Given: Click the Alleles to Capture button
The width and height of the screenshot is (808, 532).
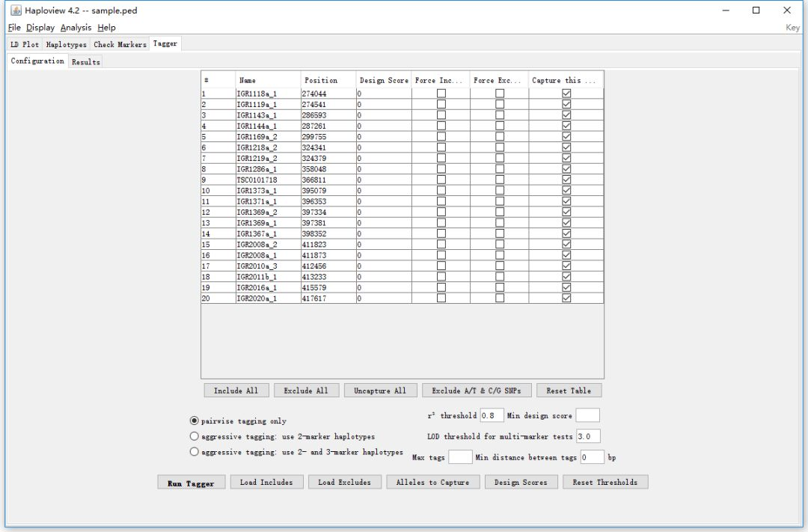Looking at the screenshot, I should [x=433, y=482].
